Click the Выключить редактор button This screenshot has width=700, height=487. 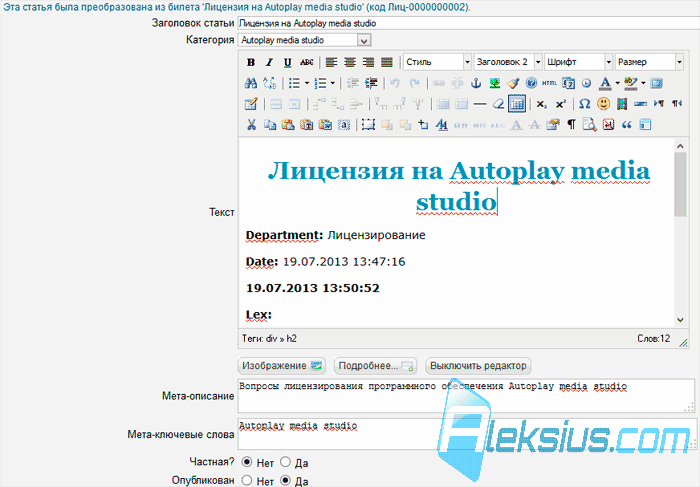tap(478, 366)
